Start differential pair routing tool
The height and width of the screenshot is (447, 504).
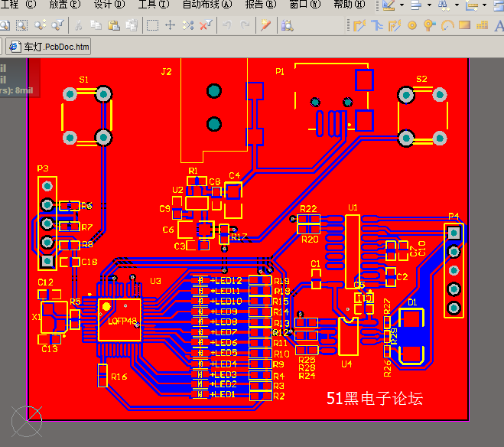pos(395,25)
